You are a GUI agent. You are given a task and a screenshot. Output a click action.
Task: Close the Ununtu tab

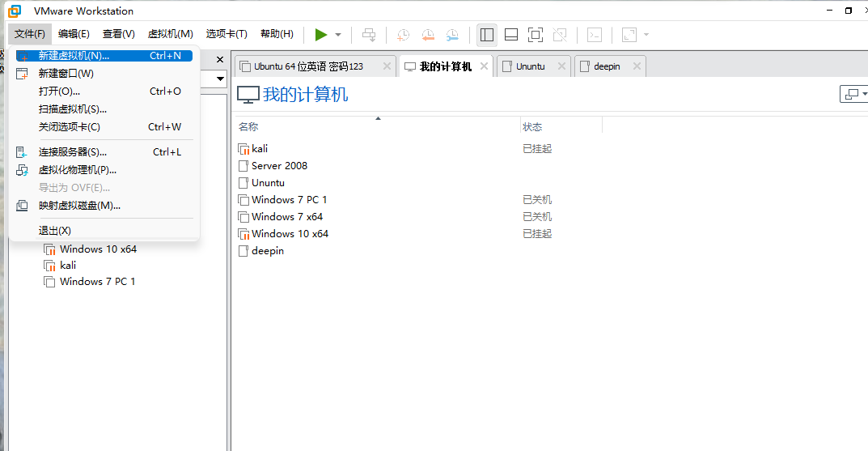tap(561, 66)
